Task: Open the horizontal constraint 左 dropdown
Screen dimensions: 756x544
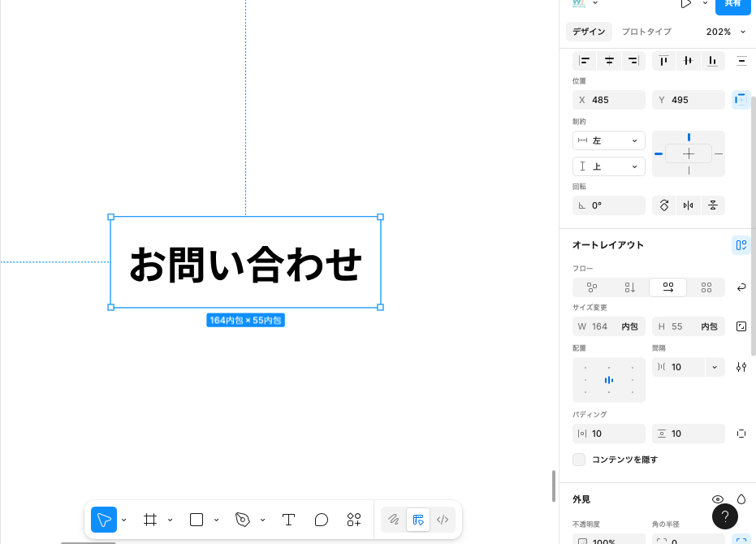Action: point(609,140)
